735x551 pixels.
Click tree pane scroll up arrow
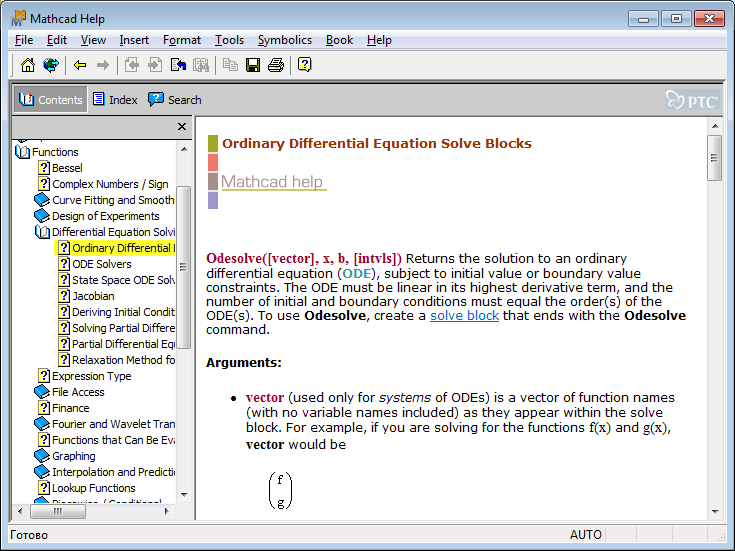click(184, 149)
